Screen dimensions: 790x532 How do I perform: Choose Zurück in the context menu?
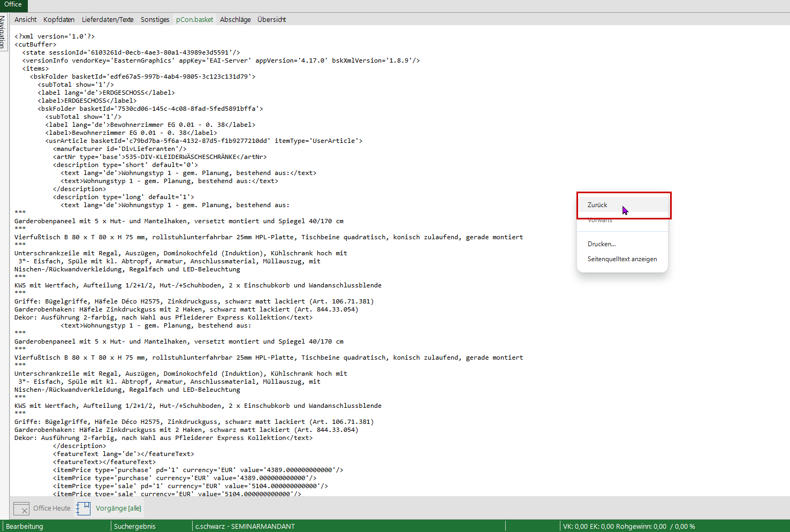click(x=597, y=205)
